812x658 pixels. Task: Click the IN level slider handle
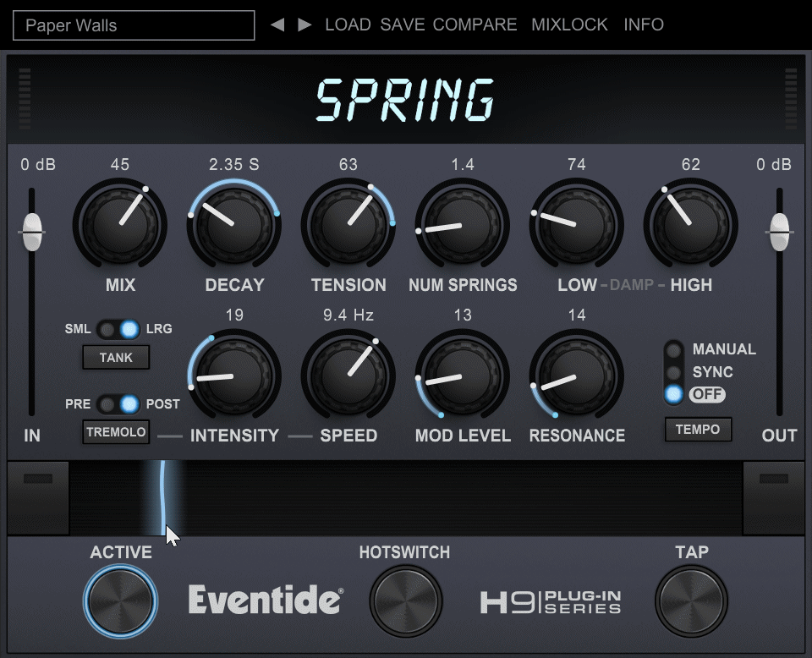point(32,232)
